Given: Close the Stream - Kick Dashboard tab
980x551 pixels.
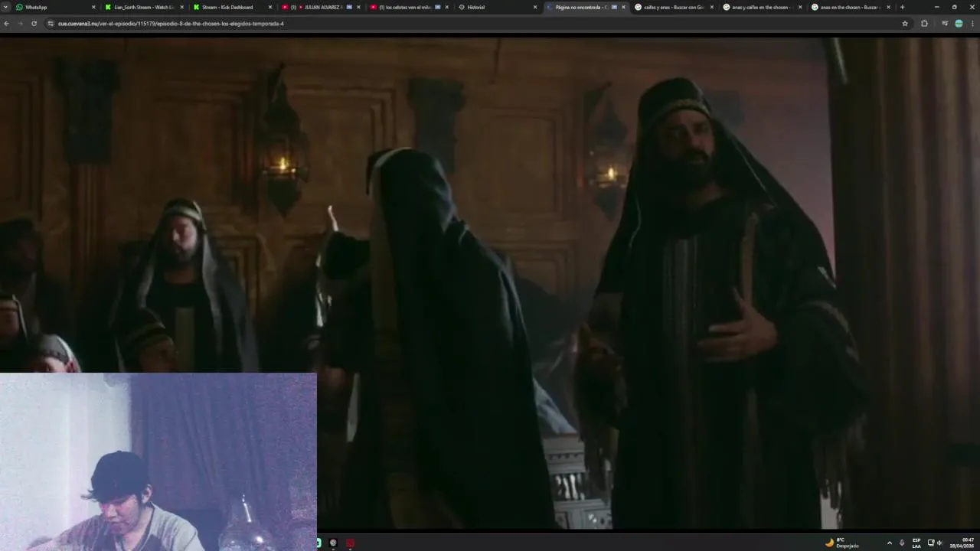Looking at the screenshot, I should click(x=270, y=7).
